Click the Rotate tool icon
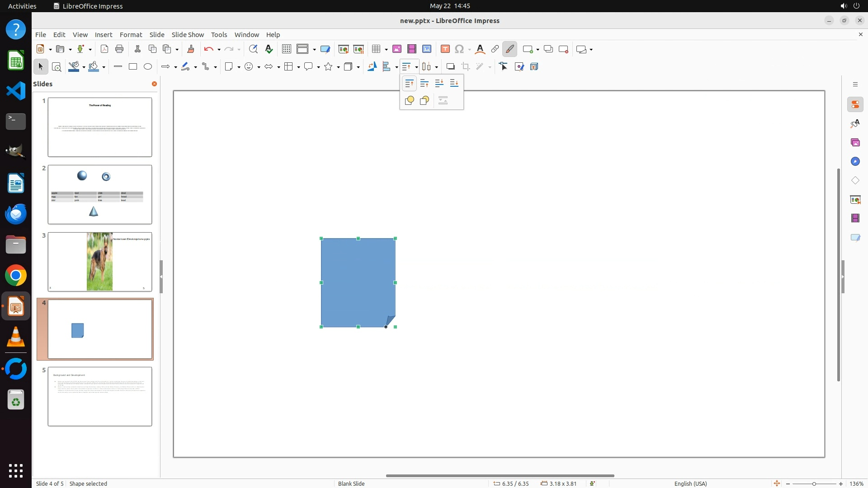 pyautogui.click(x=372, y=67)
